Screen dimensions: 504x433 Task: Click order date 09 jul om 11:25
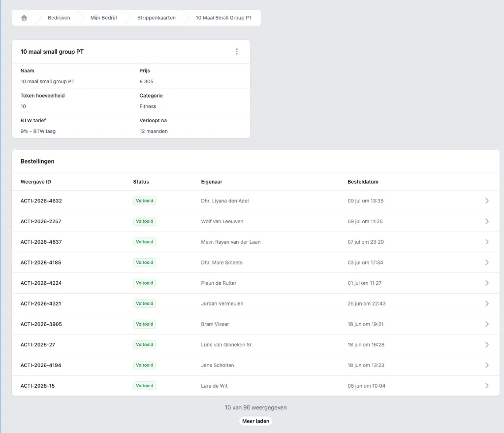click(365, 221)
